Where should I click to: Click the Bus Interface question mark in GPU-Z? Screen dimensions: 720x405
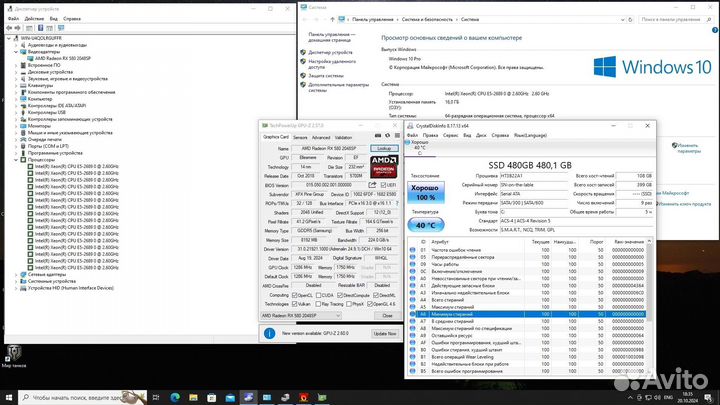pos(397,203)
